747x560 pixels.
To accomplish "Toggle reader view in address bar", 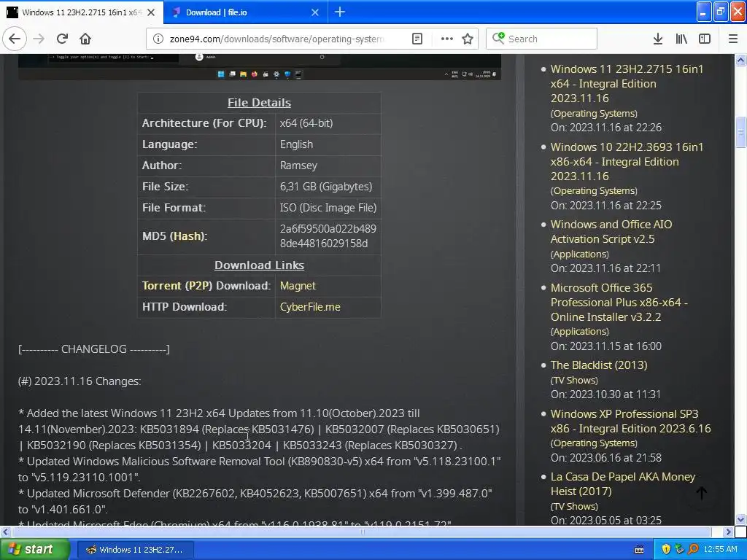I will [x=417, y=39].
